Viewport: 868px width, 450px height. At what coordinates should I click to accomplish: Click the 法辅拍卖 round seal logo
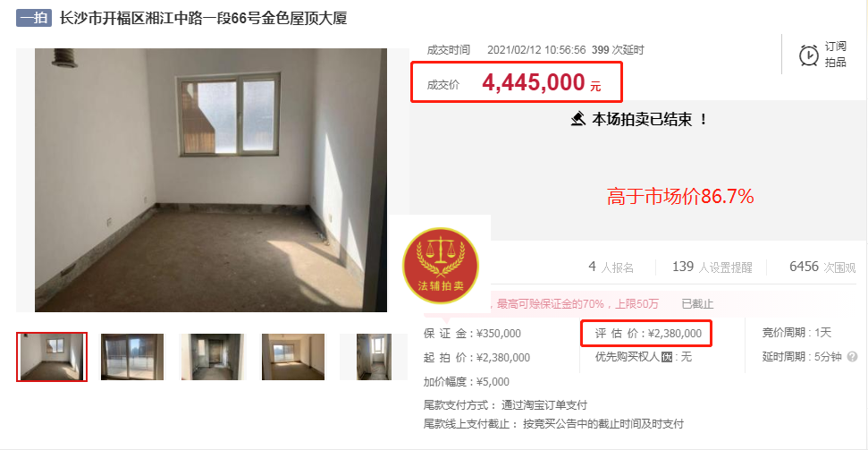pos(440,266)
